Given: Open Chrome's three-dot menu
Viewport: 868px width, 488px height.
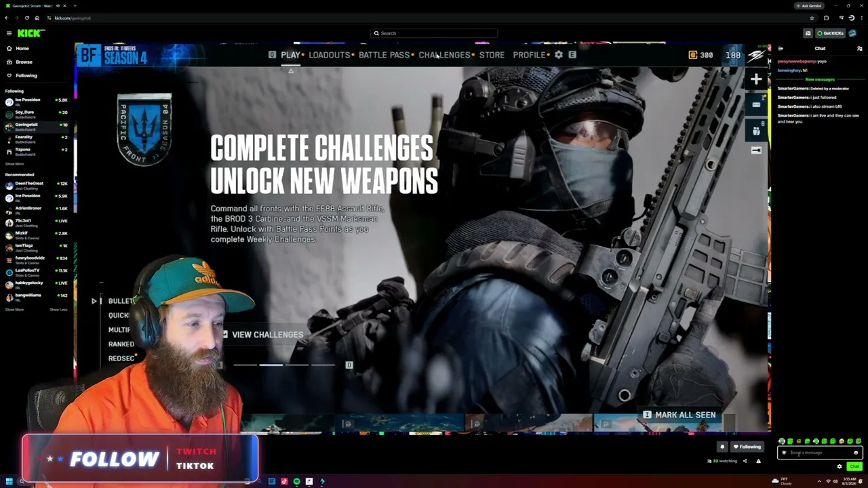Looking at the screenshot, I should click(861, 18).
